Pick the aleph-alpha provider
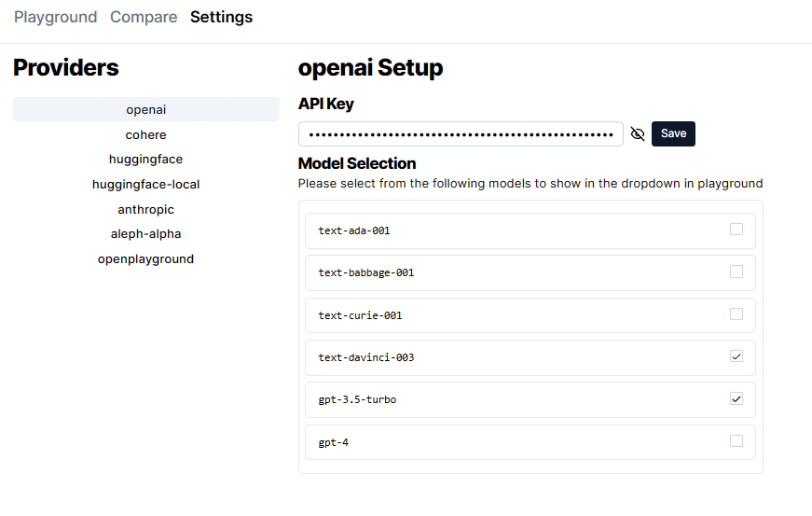812x516 pixels. [146, 234]
